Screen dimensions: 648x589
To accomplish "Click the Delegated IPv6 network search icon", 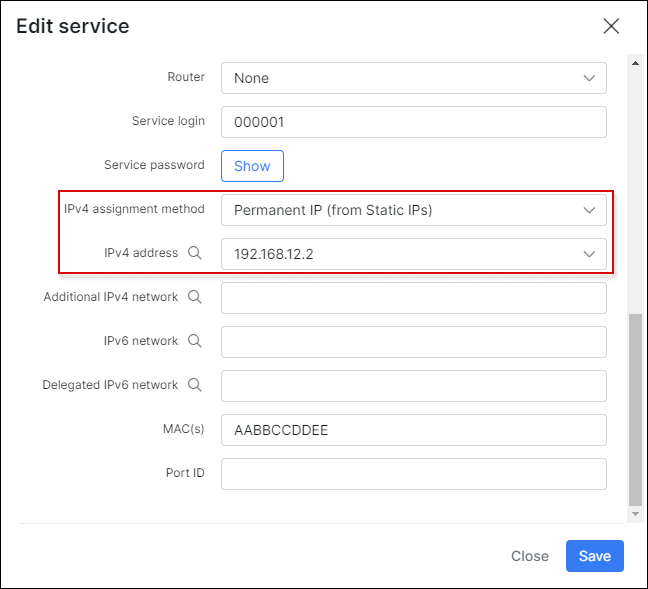I will [195, 385].
